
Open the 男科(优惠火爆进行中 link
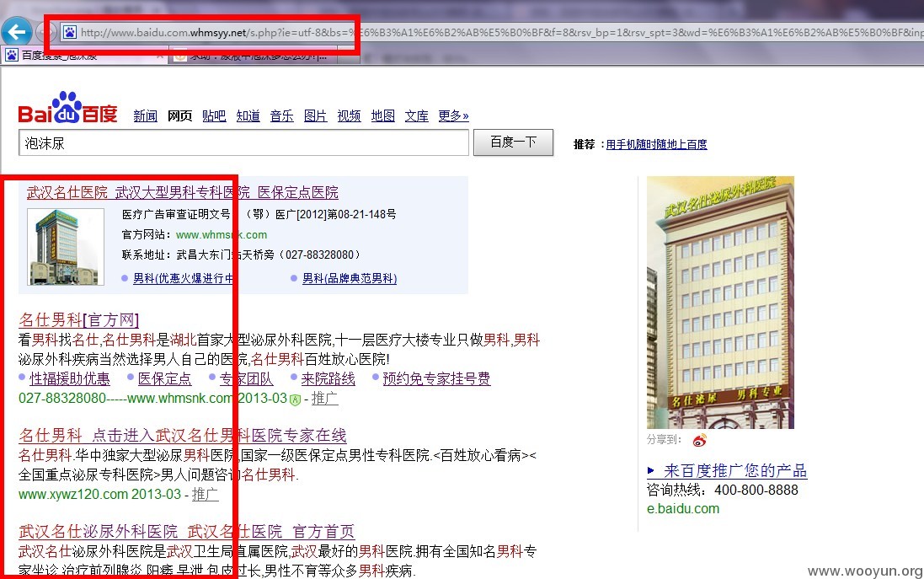coord(184,278)
